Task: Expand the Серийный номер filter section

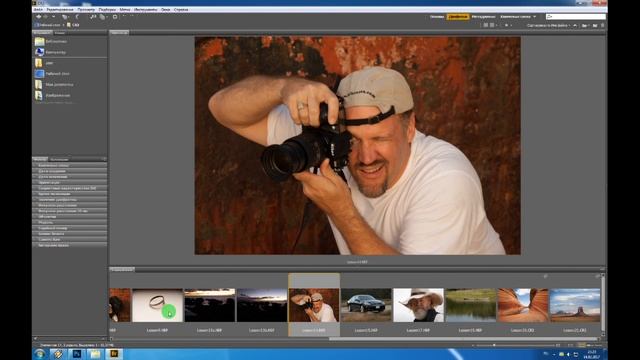Action: click(x=70, y=228)
